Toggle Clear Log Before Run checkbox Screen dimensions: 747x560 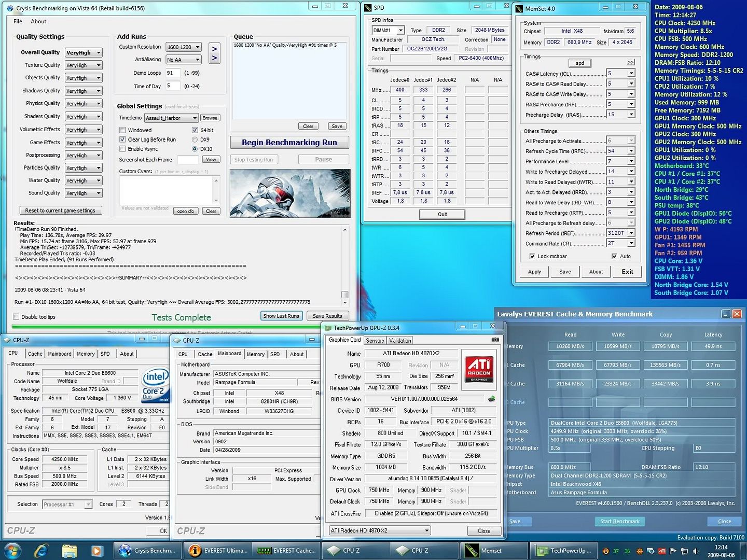[123, 139]
